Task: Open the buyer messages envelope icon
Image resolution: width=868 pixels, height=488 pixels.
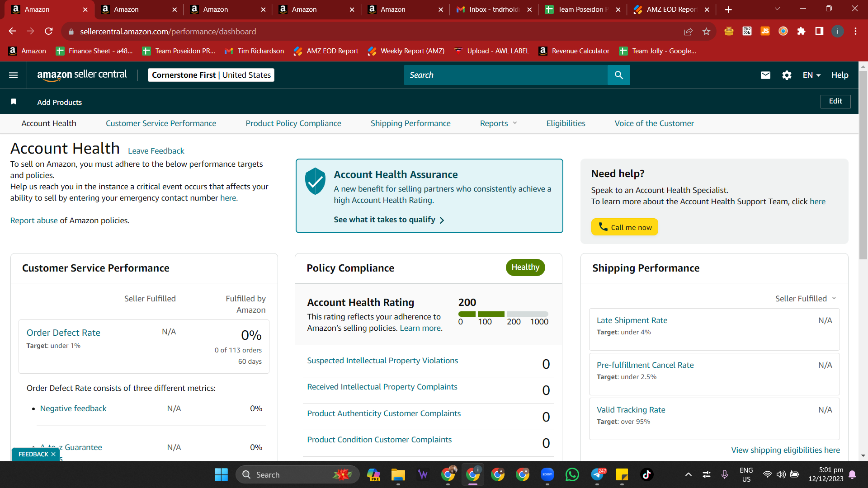Action: 765,75
